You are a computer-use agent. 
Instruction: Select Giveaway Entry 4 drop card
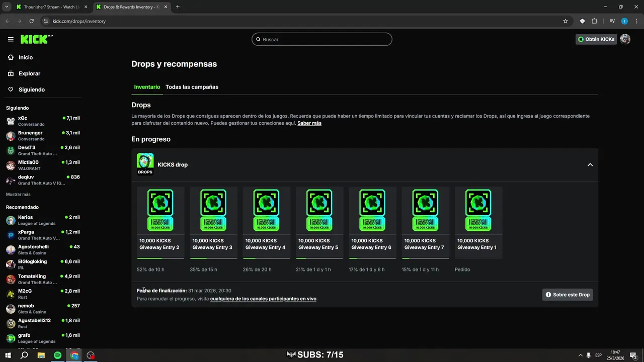tap(267, 223)
